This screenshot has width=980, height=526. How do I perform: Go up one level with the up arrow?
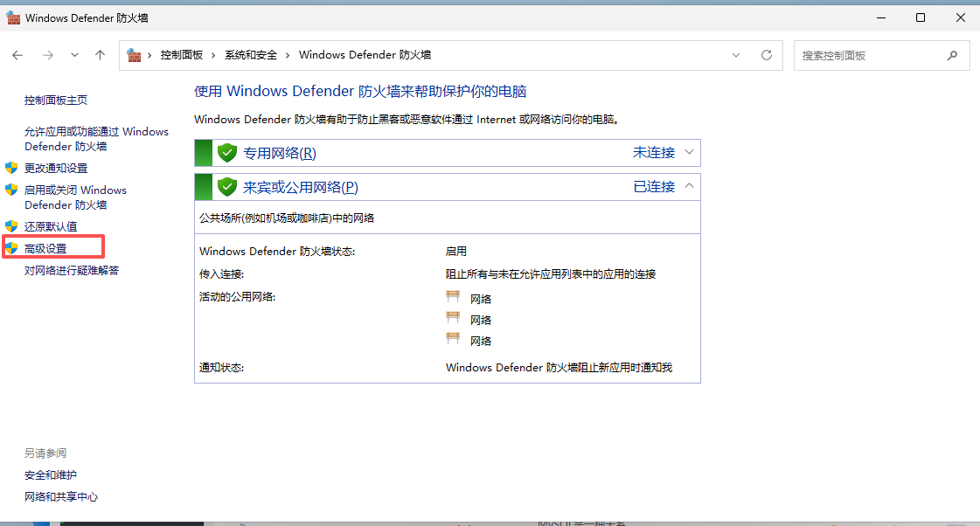click(100, 55)
